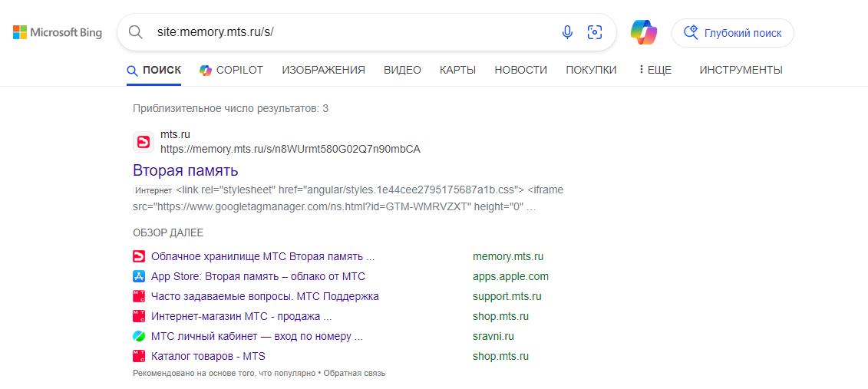Viewport: 868px width, 389px height.
Task: Open the КАРТЫ tab
Action: pos(458,71)
